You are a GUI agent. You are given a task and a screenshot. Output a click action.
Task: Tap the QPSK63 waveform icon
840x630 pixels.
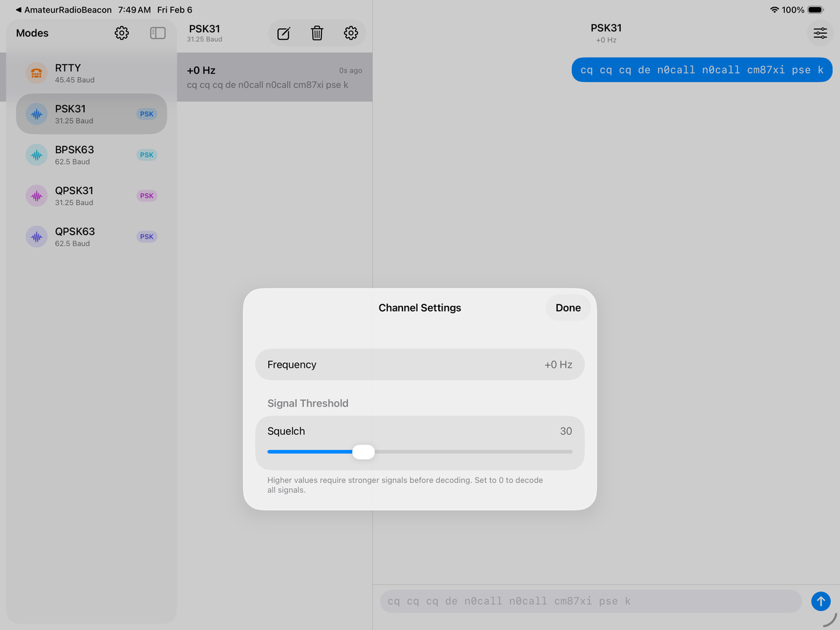pos(36,237)
